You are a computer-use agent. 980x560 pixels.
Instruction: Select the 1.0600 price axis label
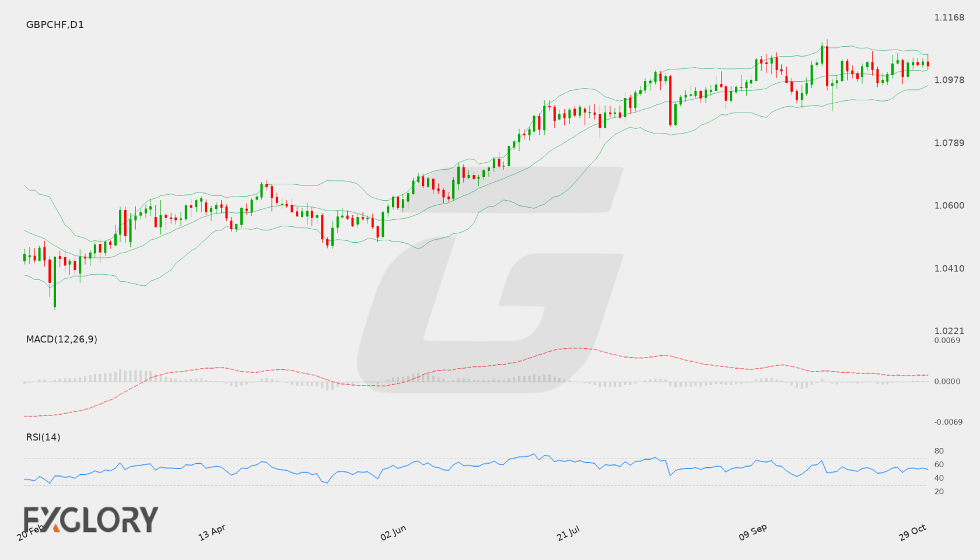(x=949, y=205)
